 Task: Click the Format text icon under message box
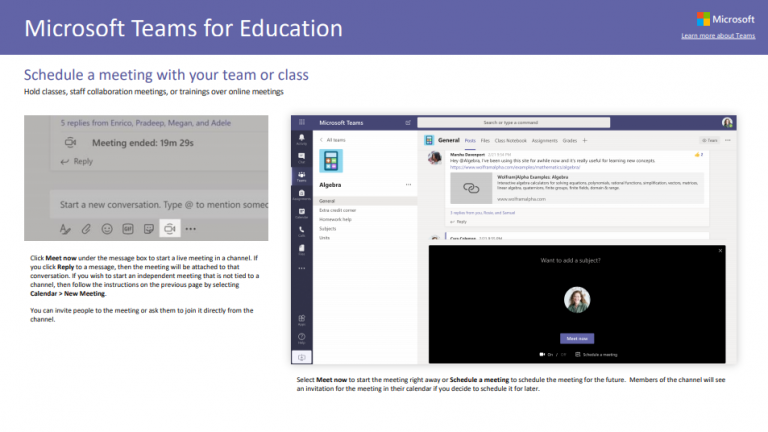coord(65,229)
